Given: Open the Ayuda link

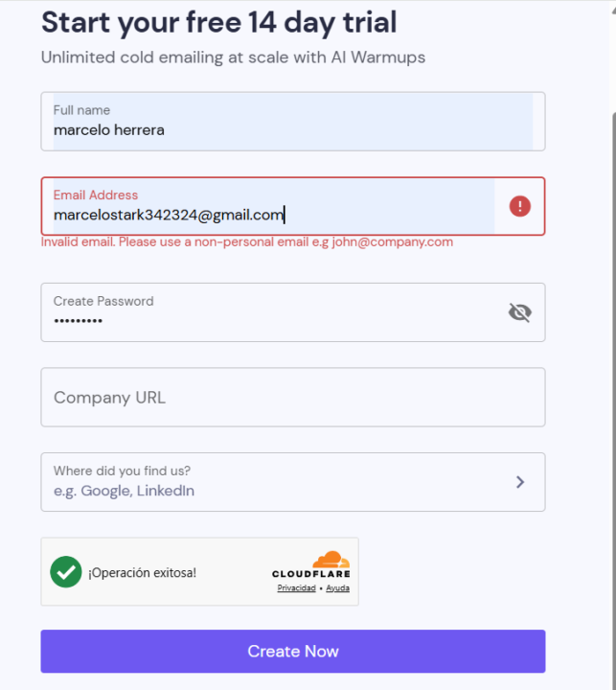Looking at the screenshot, I should (x=337, y=587).
